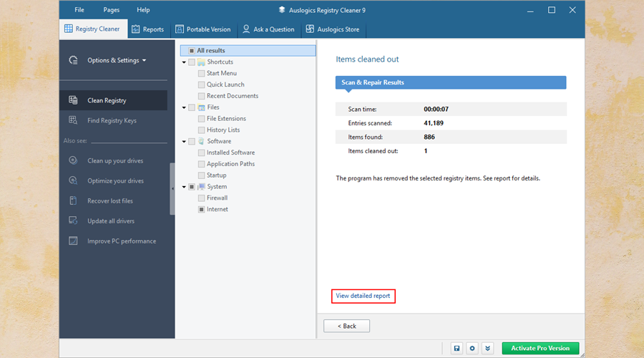Toggle the Internet checkbox

point(201,209)
